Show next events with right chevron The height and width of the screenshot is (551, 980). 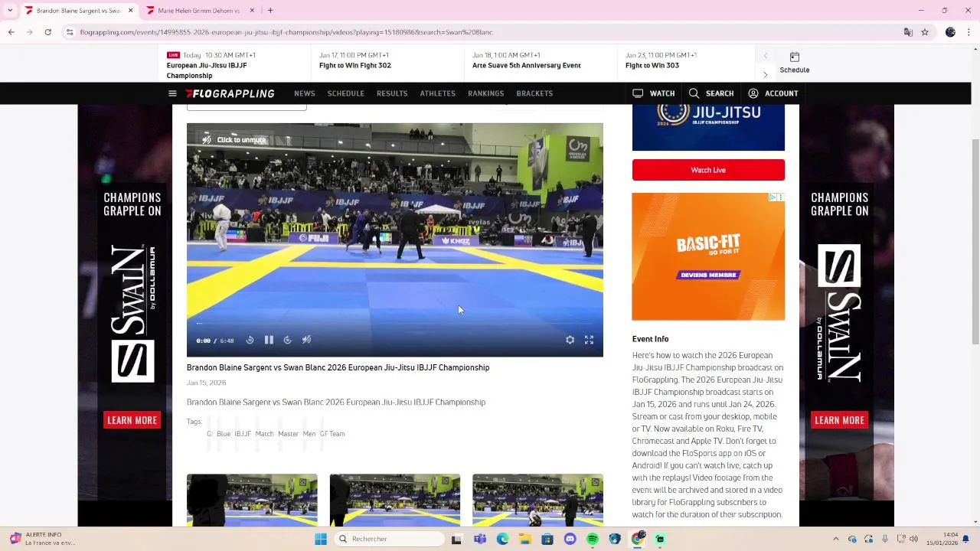pyautogui.click(x=765, y=74)
